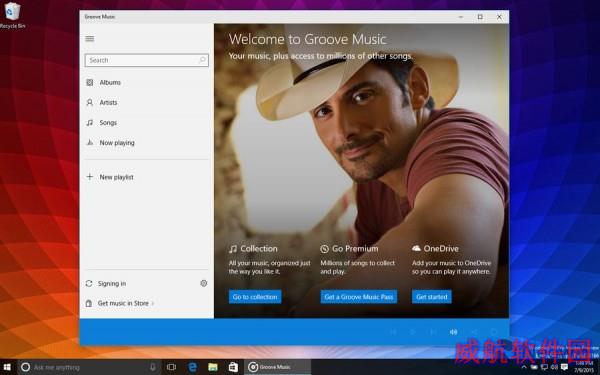Click the Songs music note icon

(x=90, y=122)
